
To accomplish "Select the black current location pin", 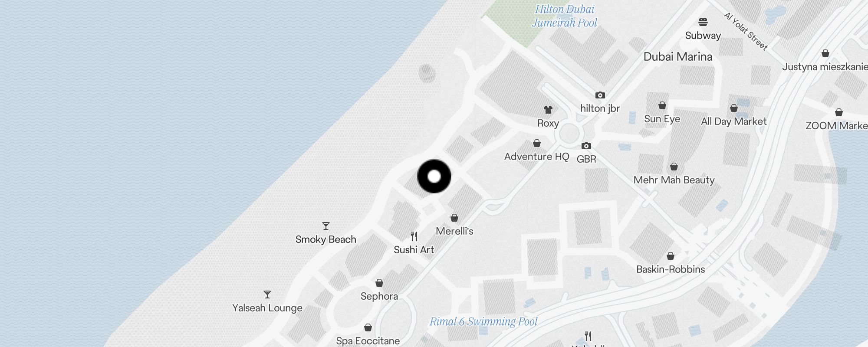I will (434, 177).
